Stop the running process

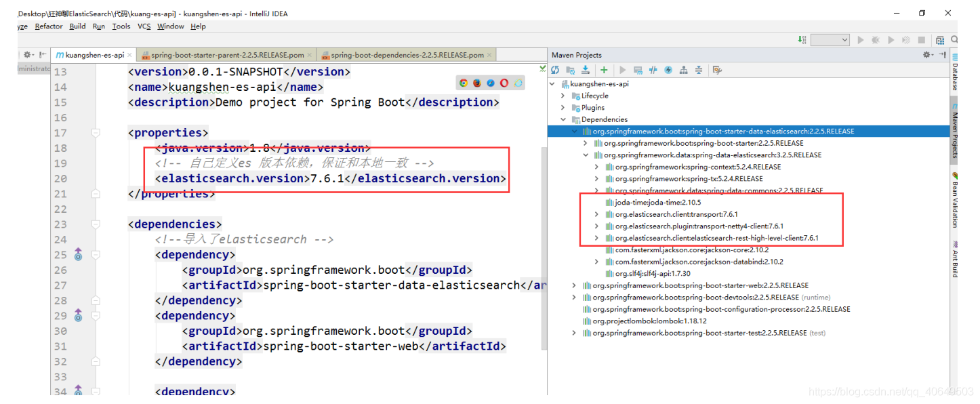click(x=922, y=40)
